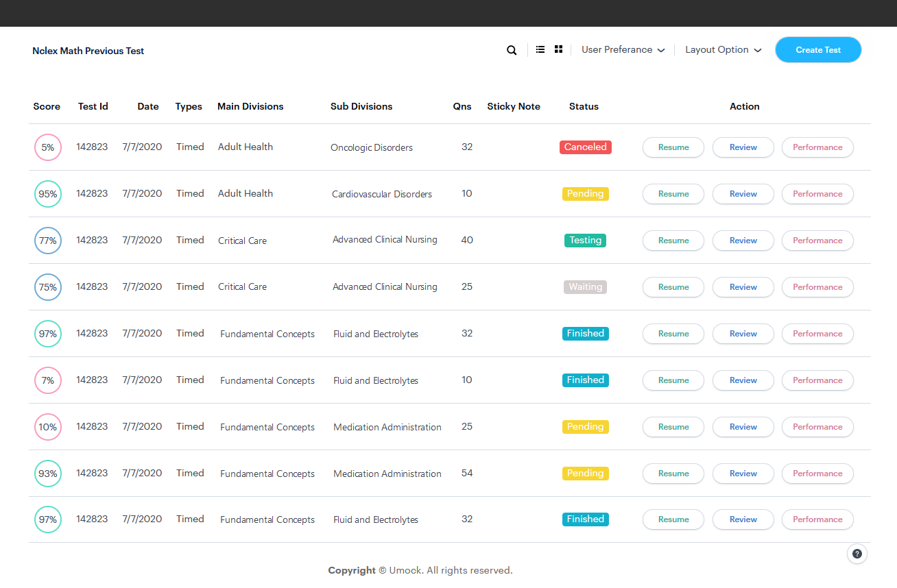The height and width of the screenshot is (588, 897).
Task: Click the Main Divisions column header
Action: (x=250, y=106)
